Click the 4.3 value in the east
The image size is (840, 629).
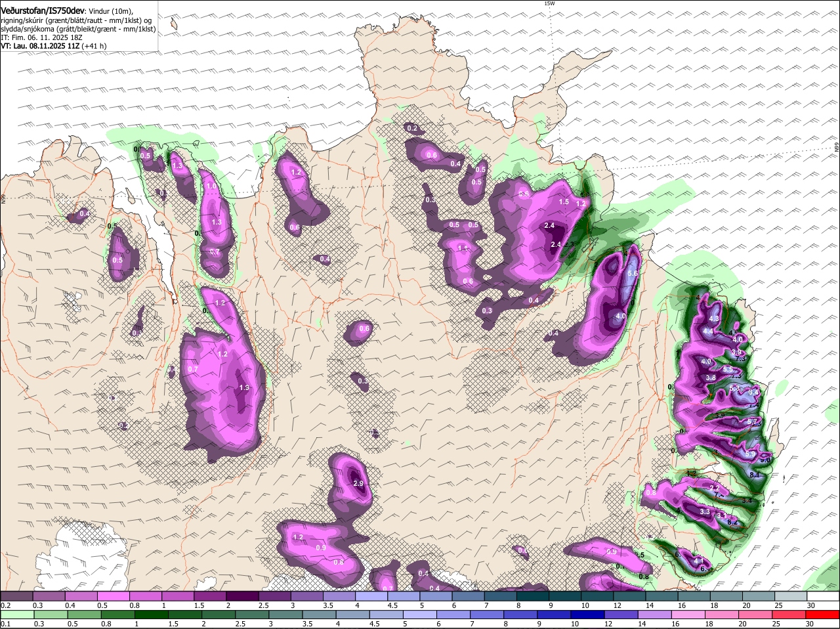tap(715, 319)
